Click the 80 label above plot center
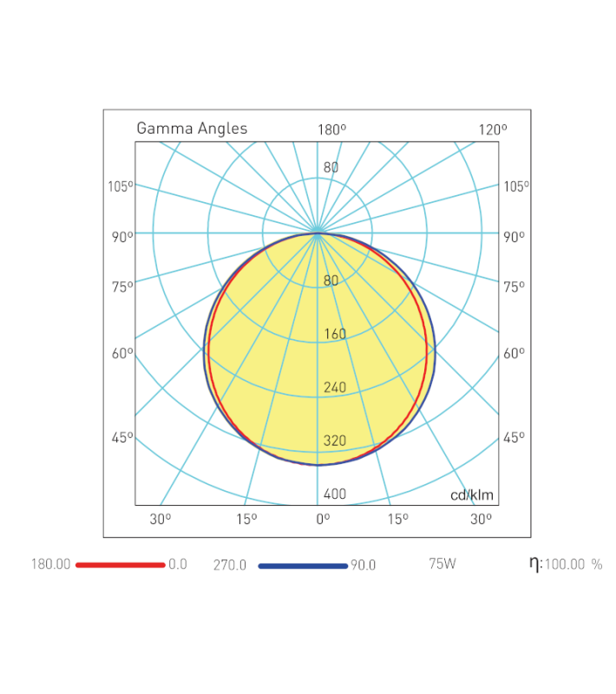The width and height of the screenshot is (616, 694). click(331, 167)
